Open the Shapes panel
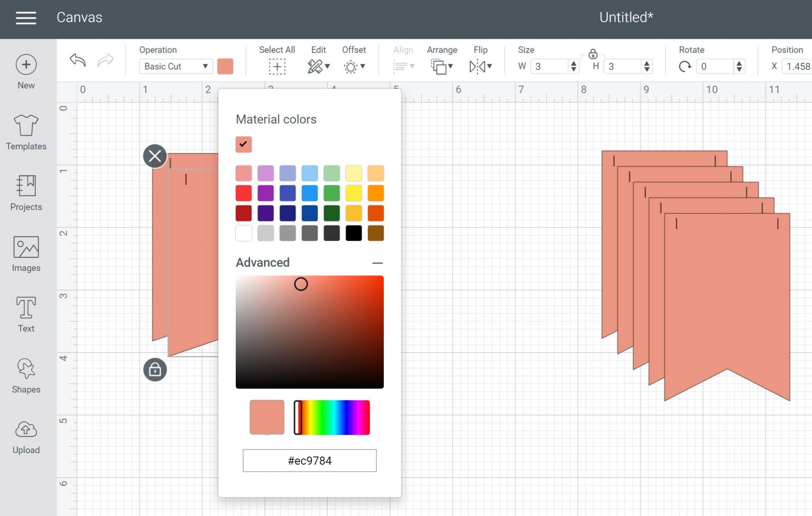The height and width of the screenshot is (516, 812). [25, 375]
